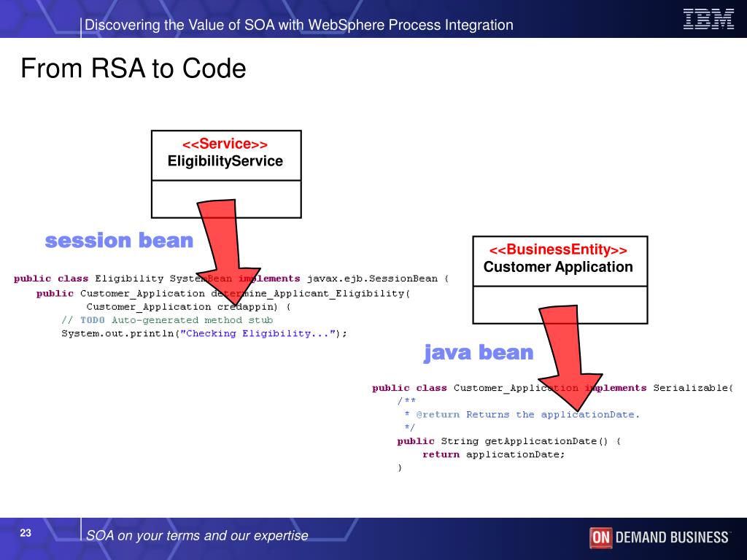Click the IBM logo in header
Viewport: 747px width, 560px height.
pos(708,20)
